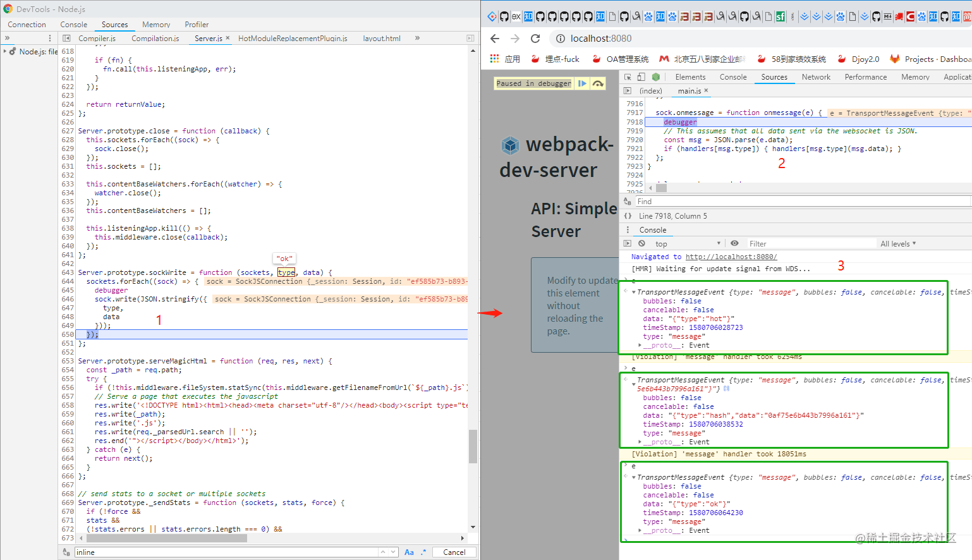The width and height of the screenshot is (972, 560).
Task: Open Profiler tab in Node.js DevTools
Action: point(197,25)
